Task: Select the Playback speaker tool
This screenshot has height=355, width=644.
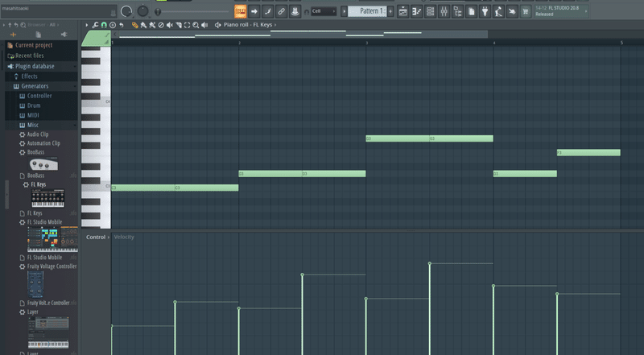Action: click(204, 25)
